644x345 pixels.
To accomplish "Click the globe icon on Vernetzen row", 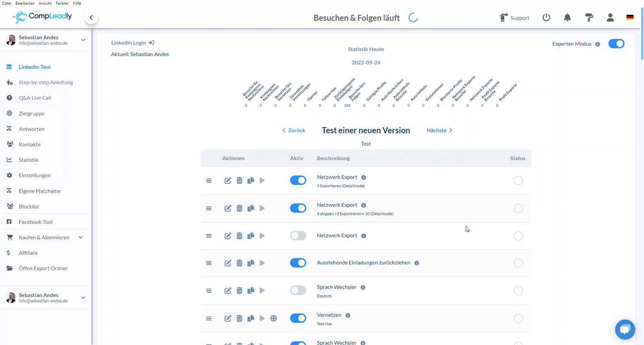I will click(274, 319).
